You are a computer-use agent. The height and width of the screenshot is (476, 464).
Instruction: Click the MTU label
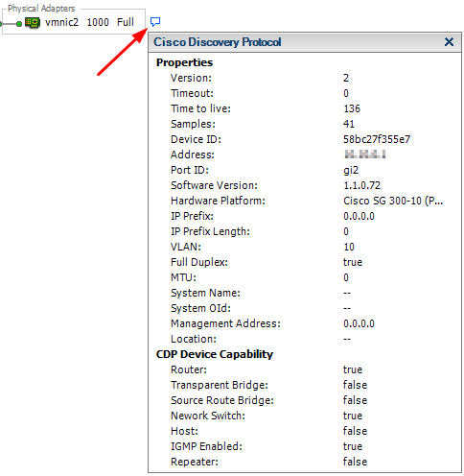(x=183, y=277)
